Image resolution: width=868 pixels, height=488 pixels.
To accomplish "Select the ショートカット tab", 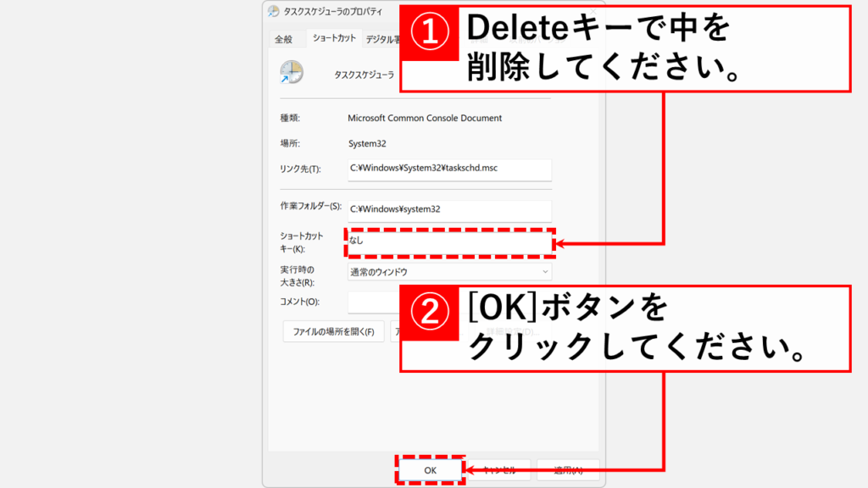I will point(335,36).
